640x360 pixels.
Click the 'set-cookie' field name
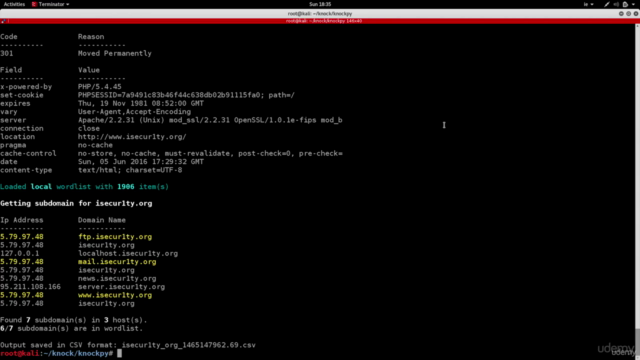[x=22, y=95]
